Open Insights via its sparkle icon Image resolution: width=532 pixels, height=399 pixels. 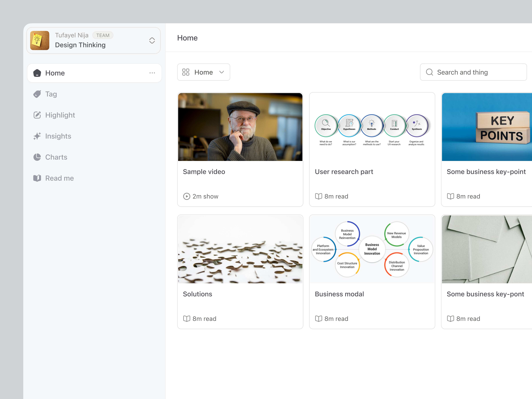[37, 136]
